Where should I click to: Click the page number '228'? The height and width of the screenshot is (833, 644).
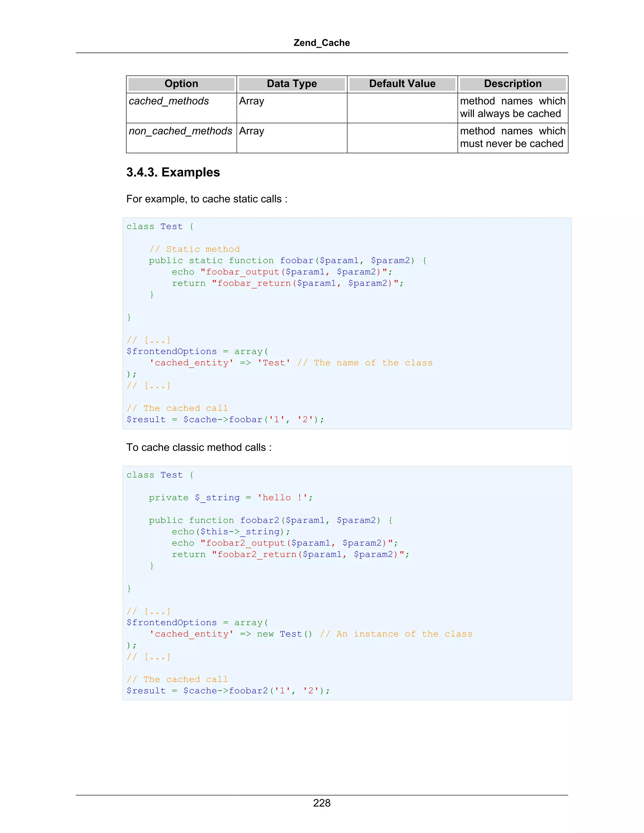322,803
